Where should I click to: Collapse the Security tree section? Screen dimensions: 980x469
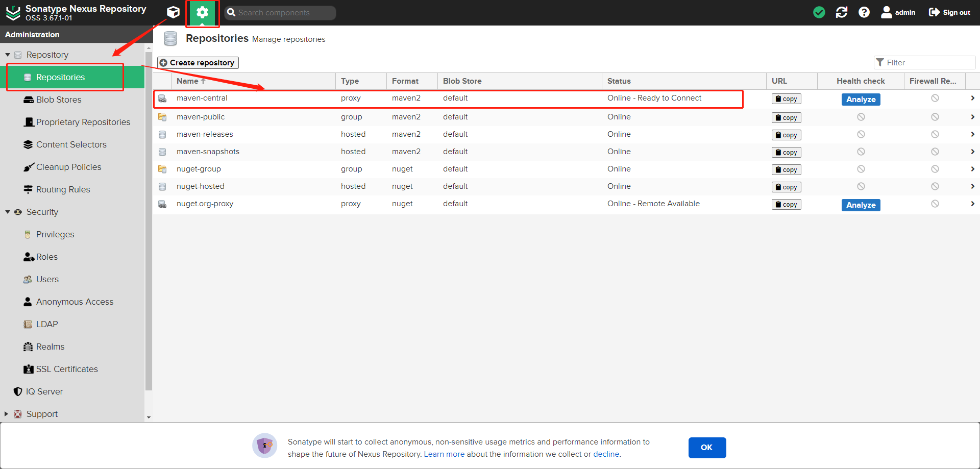[8, 212]
